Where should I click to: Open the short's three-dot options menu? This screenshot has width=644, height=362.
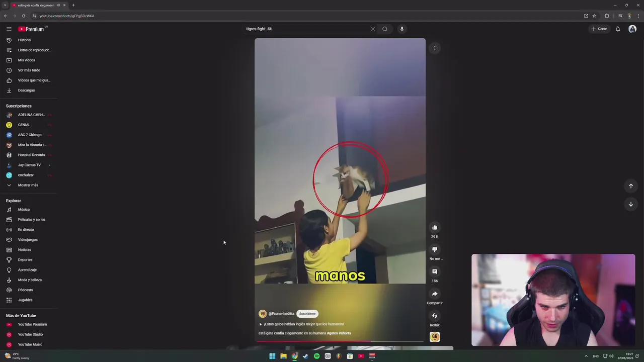(x=435, y=48)
